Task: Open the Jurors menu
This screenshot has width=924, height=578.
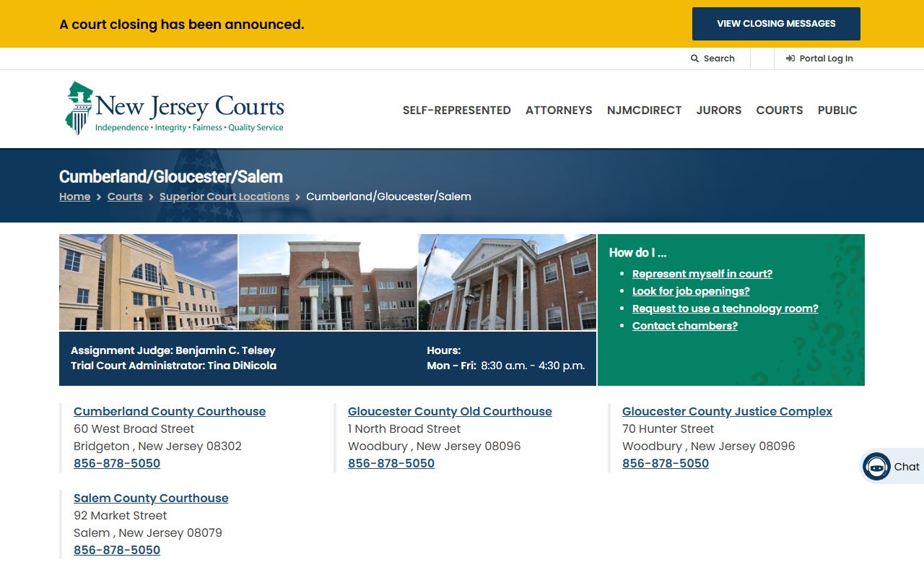Action: (x=719, y=111)
